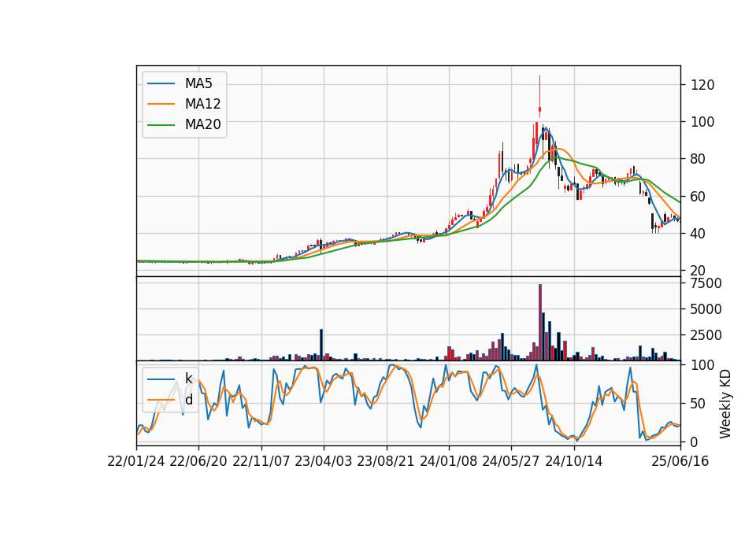The width and height of the screenshot is (756, 543).
Task: Click the 2500 volume axis label
Action: pos(706,335)
